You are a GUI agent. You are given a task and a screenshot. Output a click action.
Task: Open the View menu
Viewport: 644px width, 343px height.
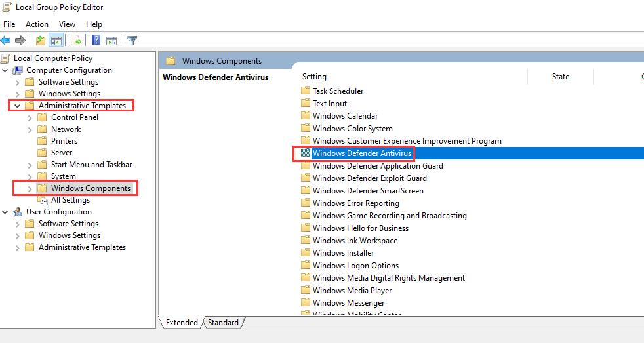pos(67,24)
